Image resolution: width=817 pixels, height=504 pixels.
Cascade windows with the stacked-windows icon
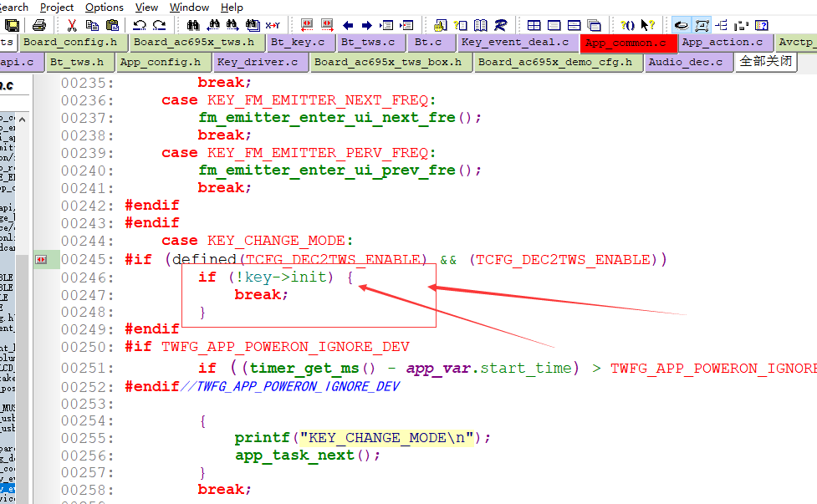tap(594, 25)
